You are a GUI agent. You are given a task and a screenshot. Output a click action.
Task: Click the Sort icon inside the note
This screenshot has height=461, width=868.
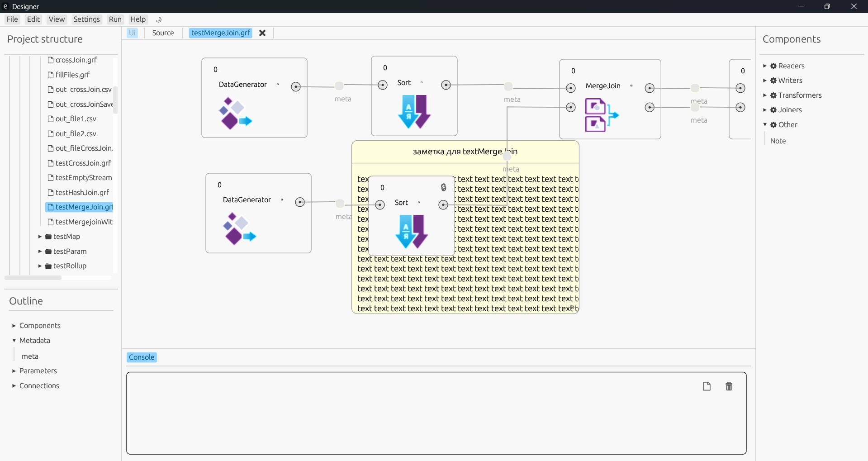(x=412, y=232)
